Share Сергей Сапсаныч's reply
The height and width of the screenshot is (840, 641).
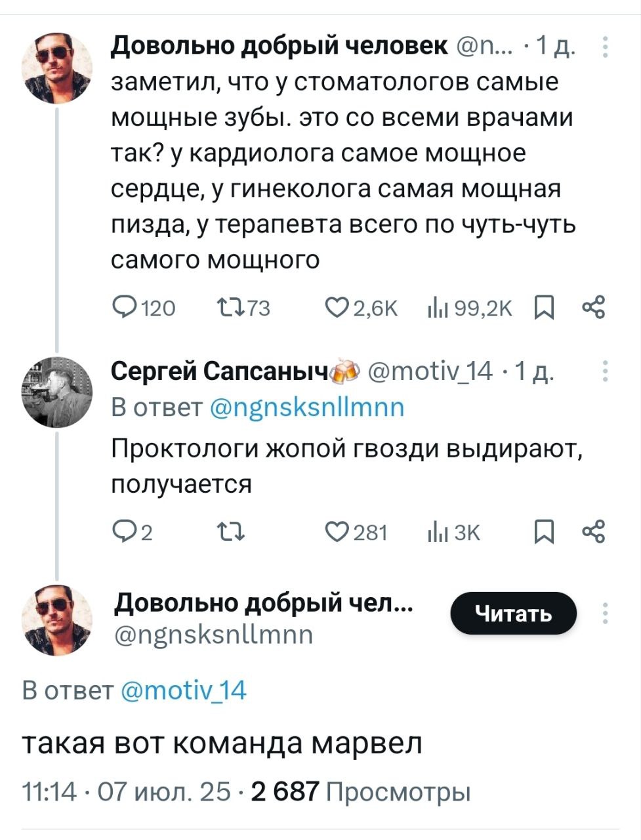coord(593,532)
